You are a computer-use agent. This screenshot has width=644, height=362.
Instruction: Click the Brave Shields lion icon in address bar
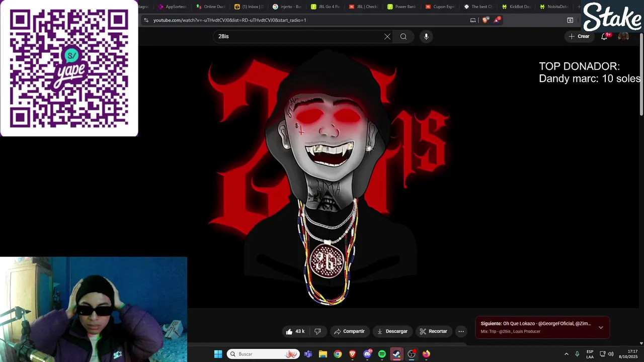pyautogui.click(x=485, y=20)
